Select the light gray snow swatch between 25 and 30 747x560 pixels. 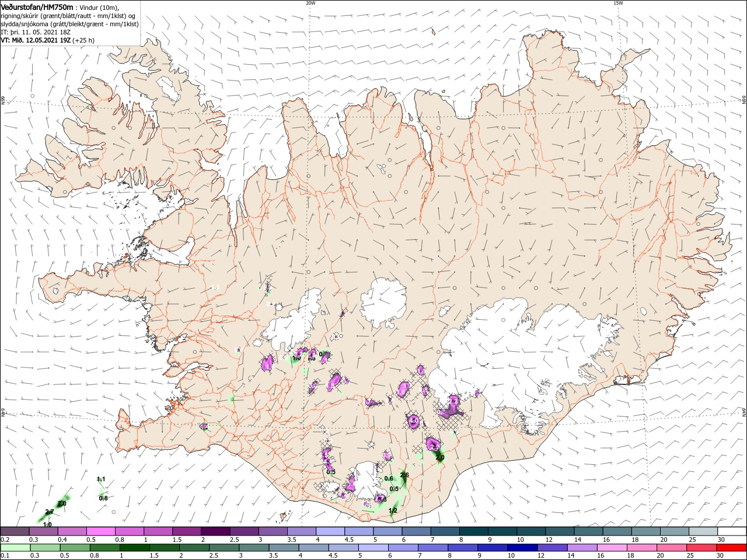coord(704,531)
